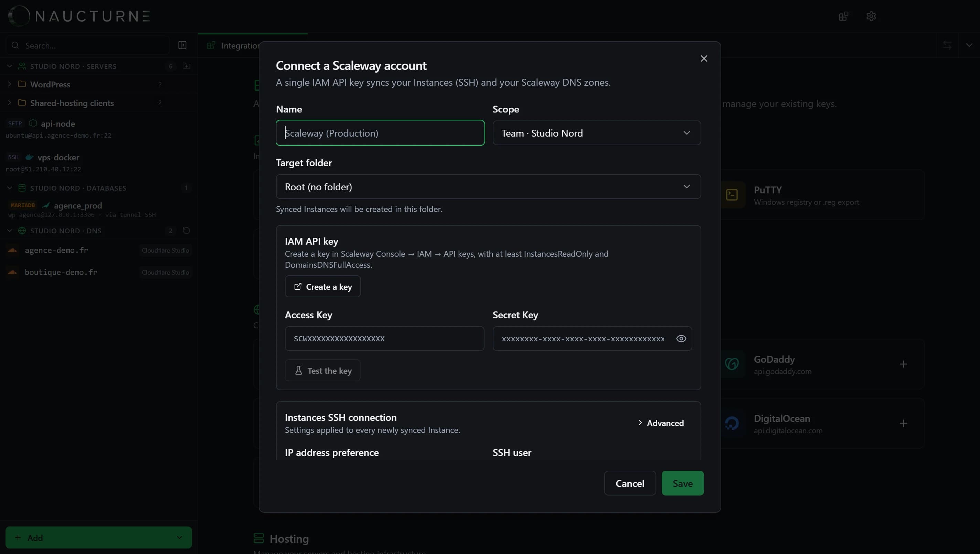This screenshot has width=980, height=554.
Task: Open the Target folder dropdown
Action: click(488, 187)
